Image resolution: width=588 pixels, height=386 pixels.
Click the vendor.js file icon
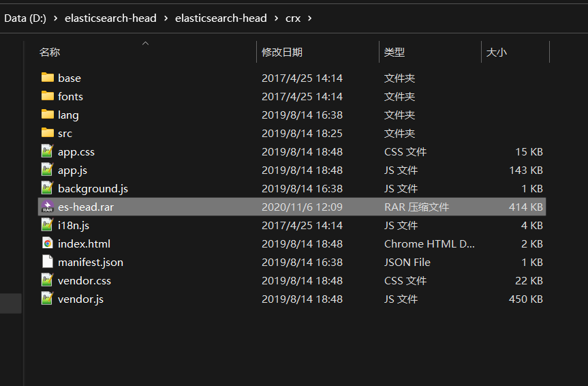coord(47,298)
